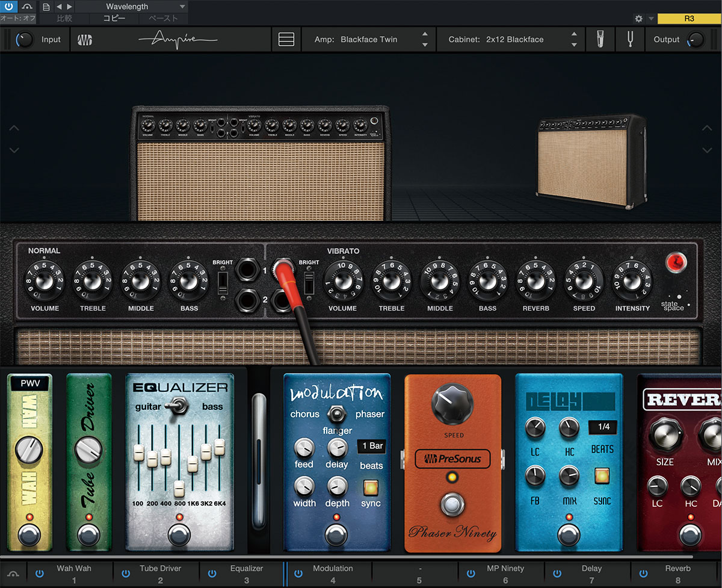
Task: Click the State Space logo
Action: pyautogui.click(x=674, y=302)
